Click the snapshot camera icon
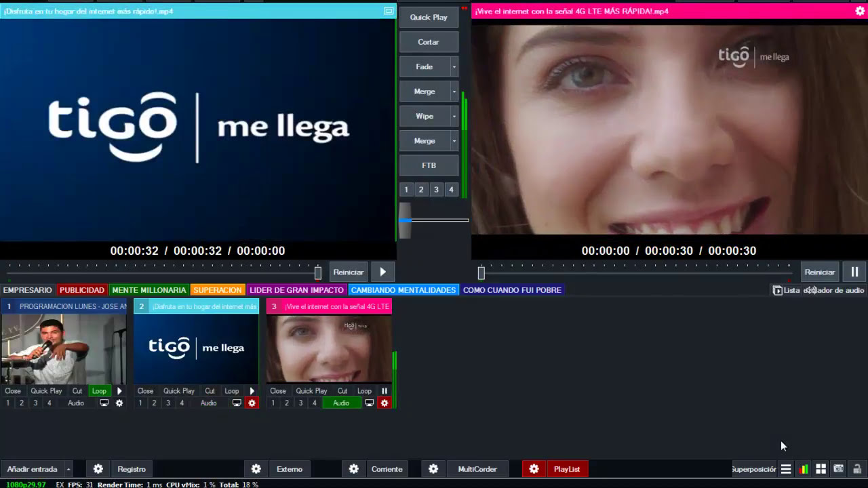868x488 pixels. point(839,469)
